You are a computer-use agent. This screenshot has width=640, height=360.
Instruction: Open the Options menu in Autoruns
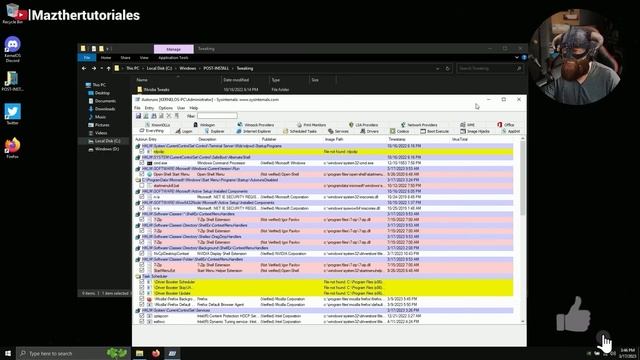165,108
